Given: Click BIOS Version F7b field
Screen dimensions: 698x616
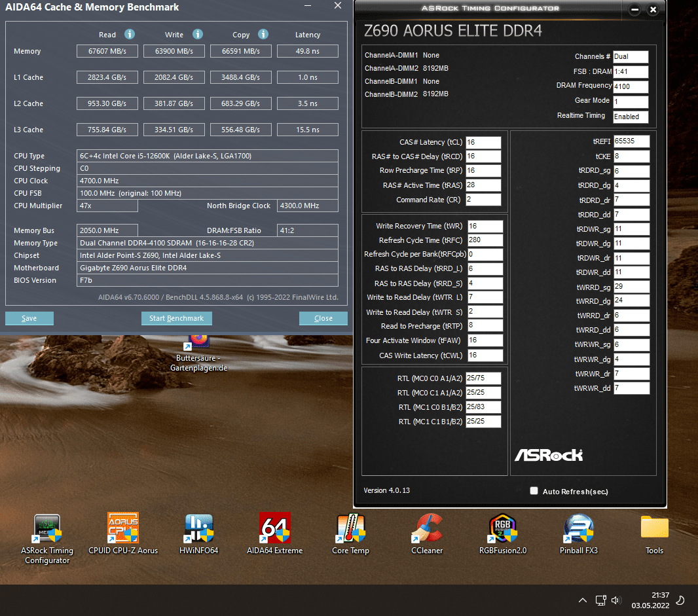Looking at the screenshot, I should tap(208, 280).
